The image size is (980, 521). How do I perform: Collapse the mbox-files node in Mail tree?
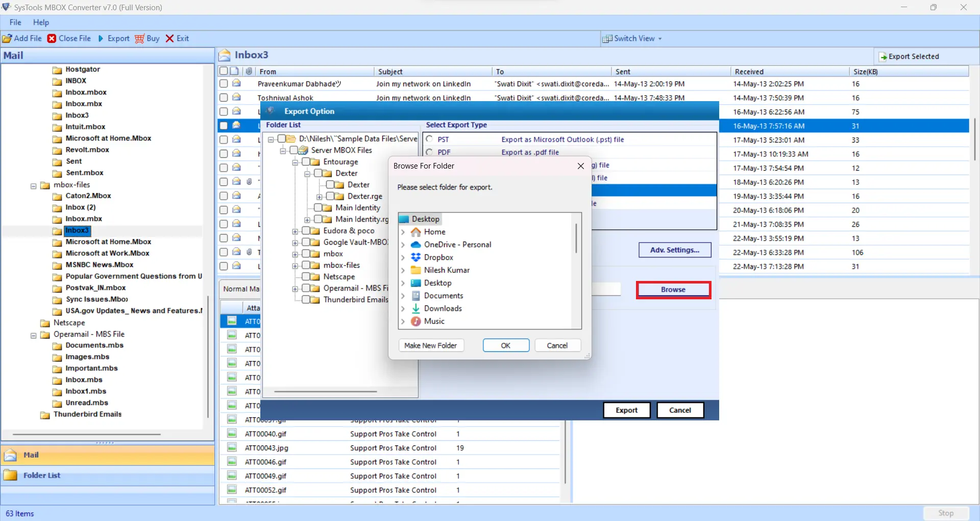(34, 186)
